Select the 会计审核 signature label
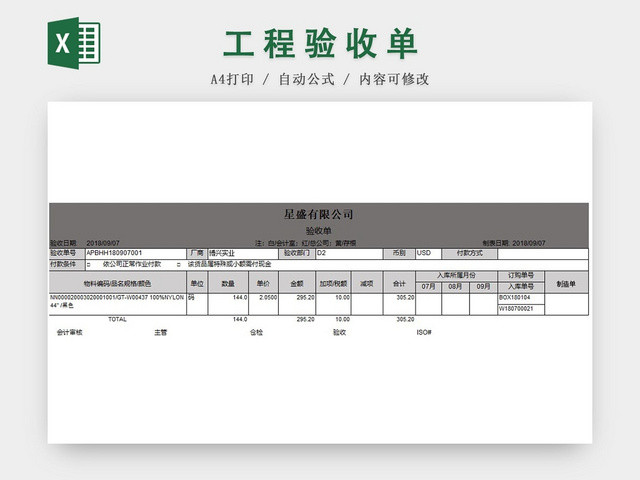Viewport: 640px width, 480px height. tap(69, 333)
